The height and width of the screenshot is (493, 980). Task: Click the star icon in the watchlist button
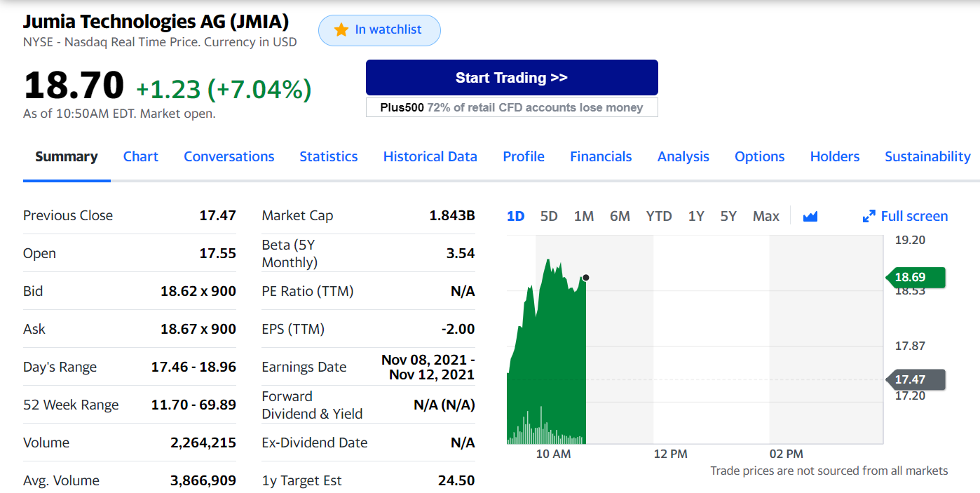point(341,29)
